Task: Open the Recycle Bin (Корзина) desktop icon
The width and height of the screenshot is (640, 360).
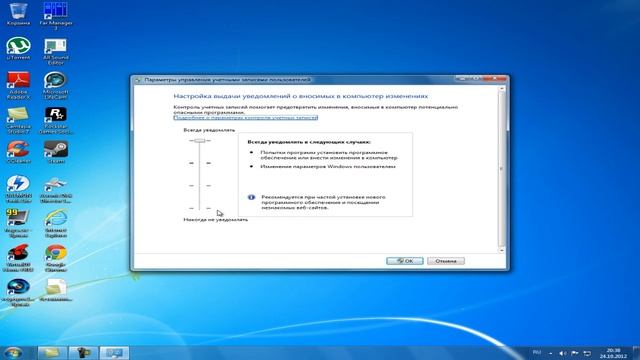Action: tap(18, 14)
